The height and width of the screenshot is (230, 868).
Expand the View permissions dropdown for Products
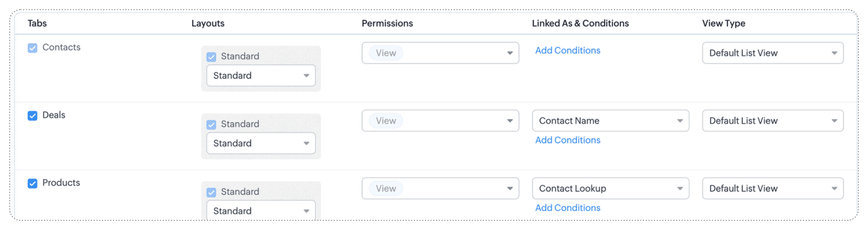440,189
